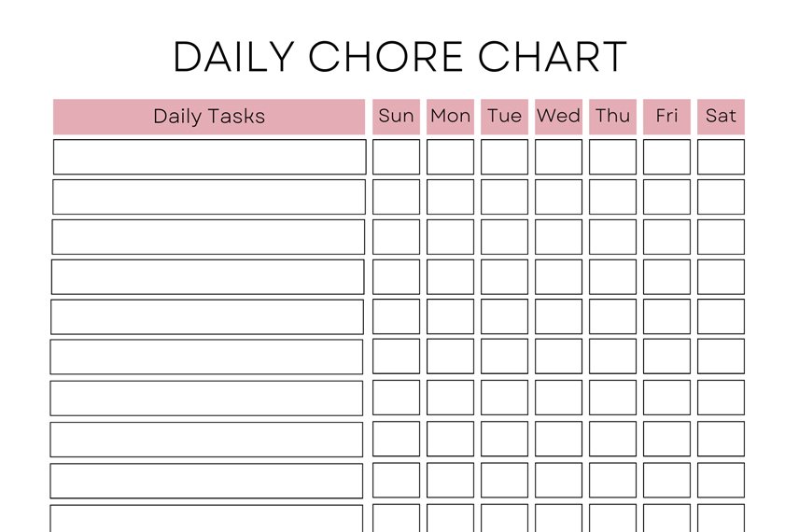The width and height of the screenshot is (799, 532).
Task: Check the Sat box in first task row
Action: (x=721, y=157)
